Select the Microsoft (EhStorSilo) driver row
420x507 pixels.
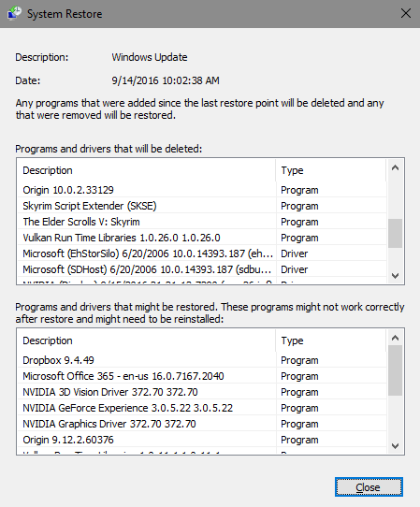(202, 253)
